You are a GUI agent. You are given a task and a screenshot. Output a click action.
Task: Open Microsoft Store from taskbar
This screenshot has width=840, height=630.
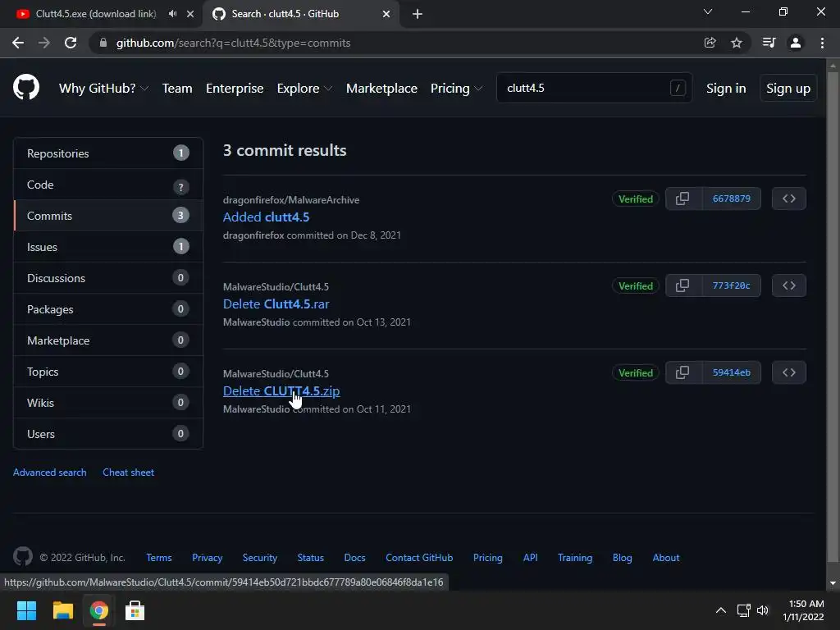coord(135,610)
